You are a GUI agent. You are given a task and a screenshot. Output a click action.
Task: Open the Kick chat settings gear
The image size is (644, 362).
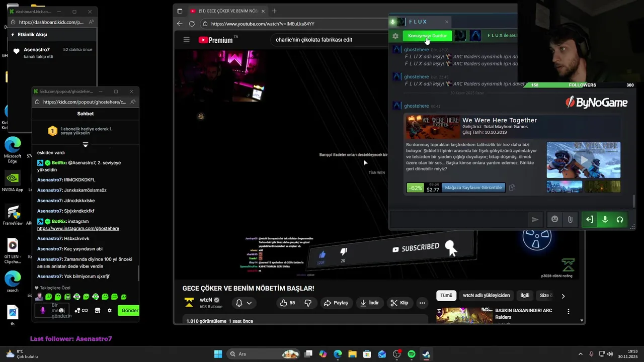(110, 310)
